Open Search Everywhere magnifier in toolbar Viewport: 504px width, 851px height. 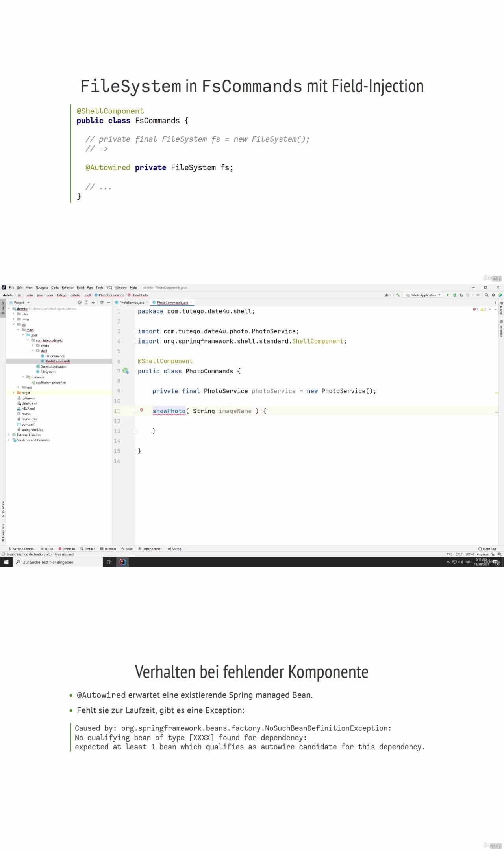coord(487,295)
